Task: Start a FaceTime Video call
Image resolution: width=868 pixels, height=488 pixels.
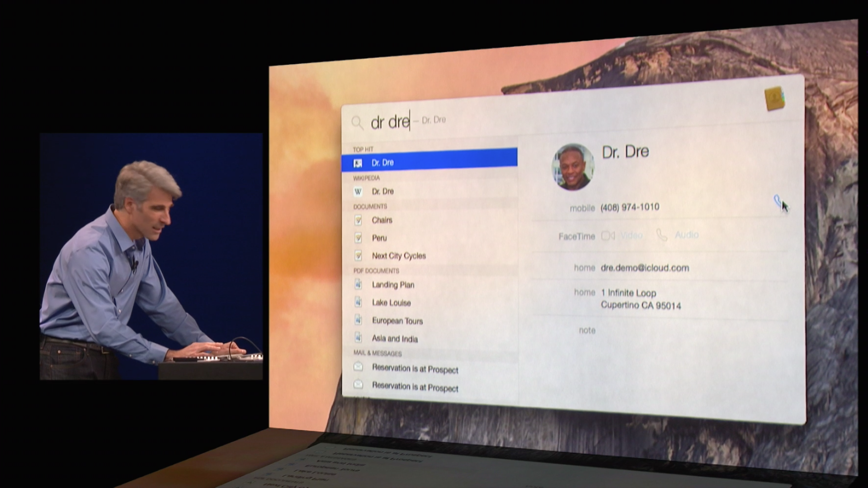Action: (632, 235)
